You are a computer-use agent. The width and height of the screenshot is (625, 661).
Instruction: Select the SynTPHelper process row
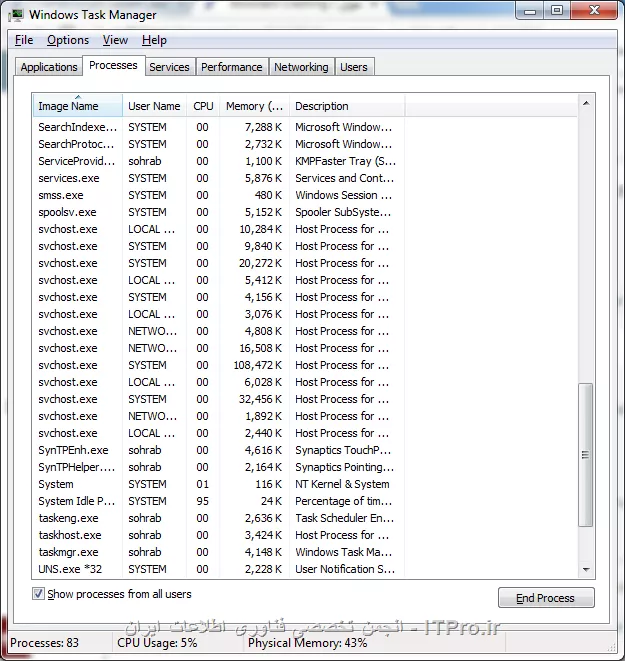tap(219, 467)
